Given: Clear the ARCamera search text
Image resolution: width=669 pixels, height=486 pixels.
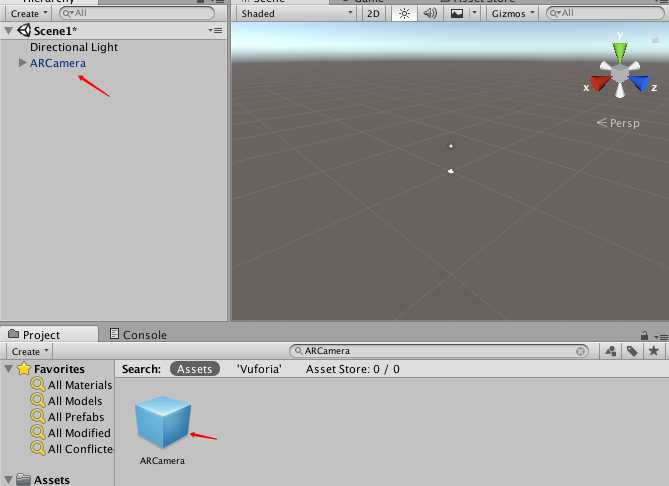Looking at the screenshot, I should (x=580, y=351).
